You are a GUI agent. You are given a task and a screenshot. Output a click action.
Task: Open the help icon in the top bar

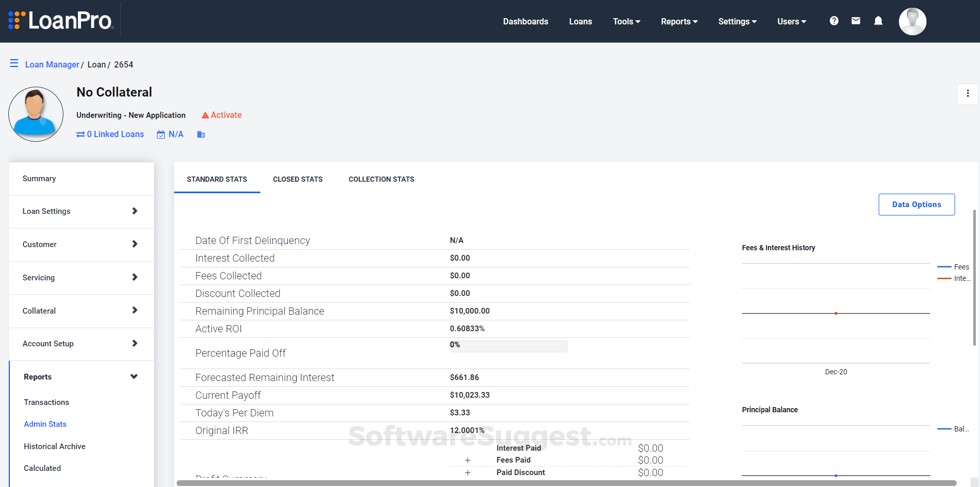834,21
